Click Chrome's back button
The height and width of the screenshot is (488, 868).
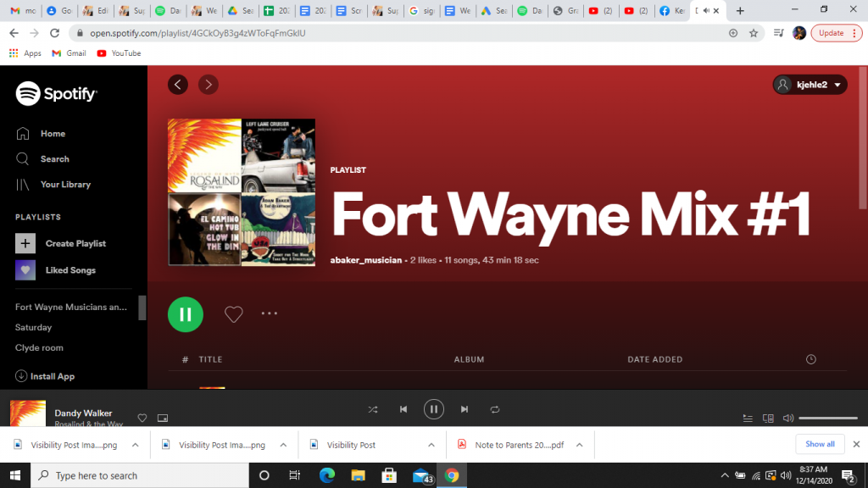(x=14, y=33)
